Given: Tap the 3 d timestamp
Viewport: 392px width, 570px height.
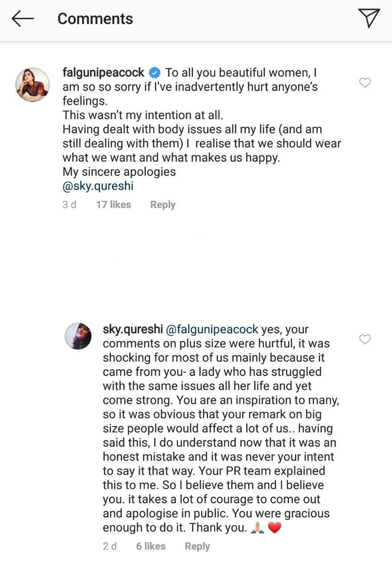Looking at the screenshot, I should (69, 205).
